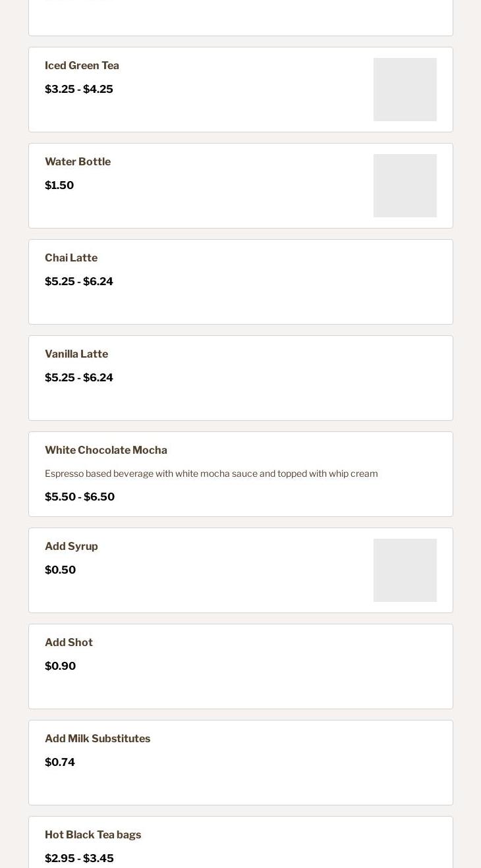This screenshot has width=481, height=868.
Task: Click the Water Bottle $1.50 price
Action: pos(59,186)
